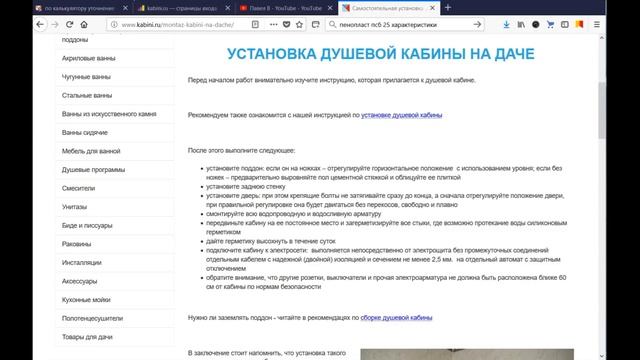Toggle reader view in address bar
The image size is (640, 360).
[255, 24]
